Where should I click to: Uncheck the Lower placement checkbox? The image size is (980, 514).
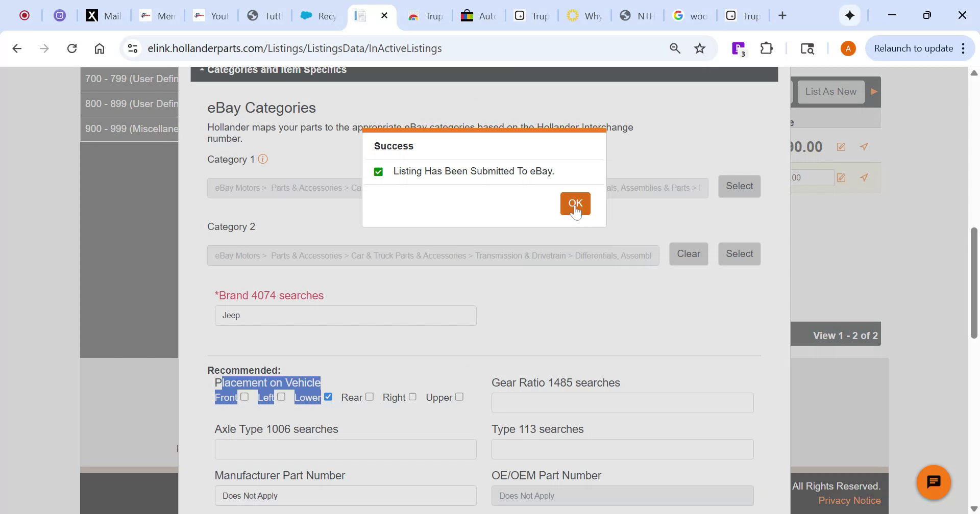tap(329, 396)
